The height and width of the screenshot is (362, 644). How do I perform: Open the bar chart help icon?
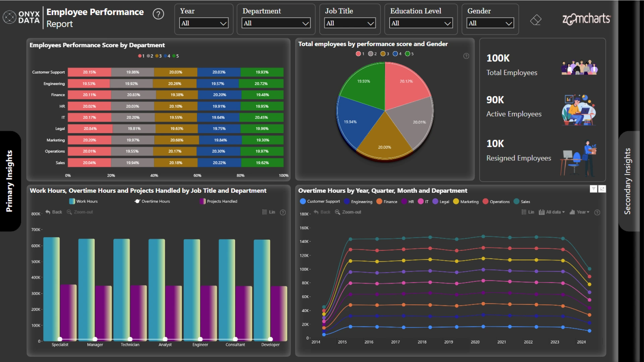283,212
